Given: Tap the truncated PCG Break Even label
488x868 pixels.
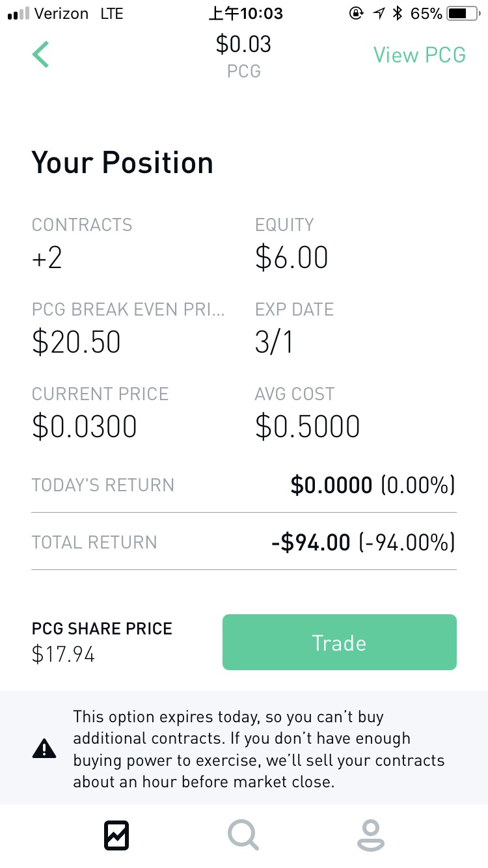Looking at the screenshot, I should pyautogui.click(x=128, y=309).
